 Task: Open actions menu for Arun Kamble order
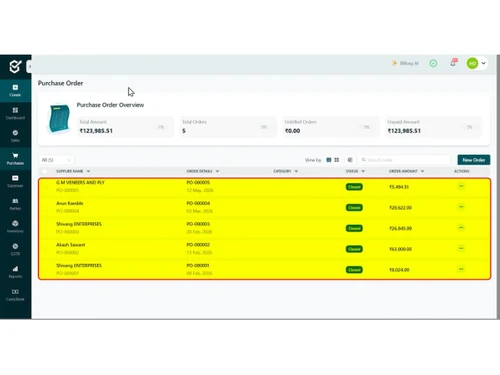coord(461,207)
